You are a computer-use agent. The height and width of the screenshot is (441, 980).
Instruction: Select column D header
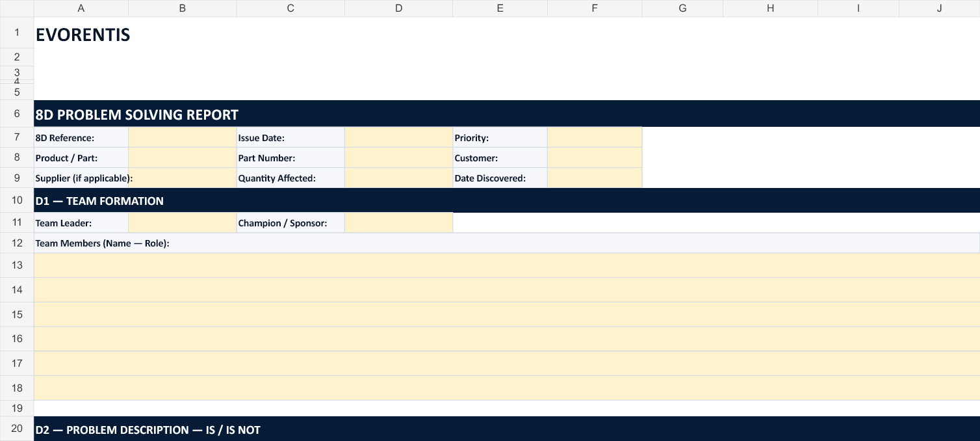point(398,8)
